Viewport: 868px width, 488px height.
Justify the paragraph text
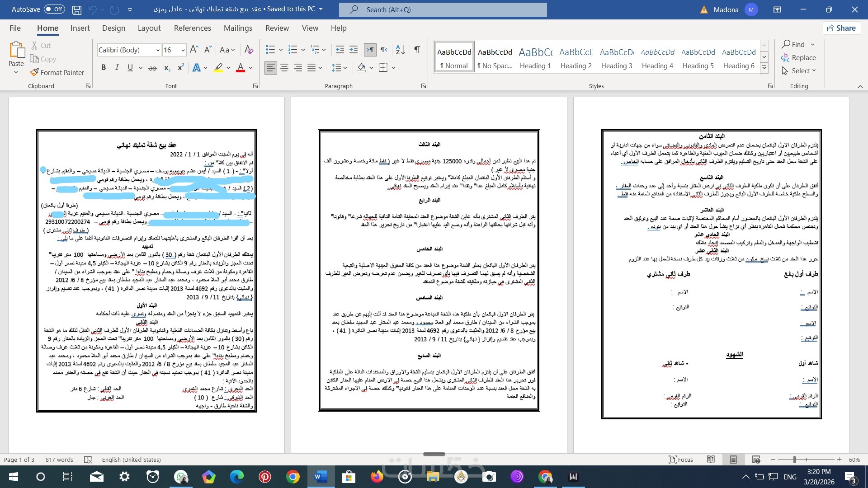311,68
